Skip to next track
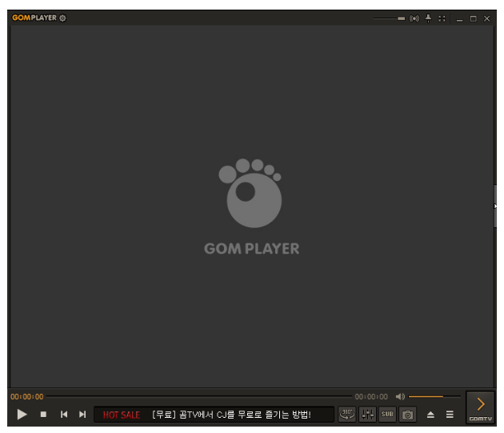Image resolution: width=504 pixels, height=433 pixels. pos(82,415)
